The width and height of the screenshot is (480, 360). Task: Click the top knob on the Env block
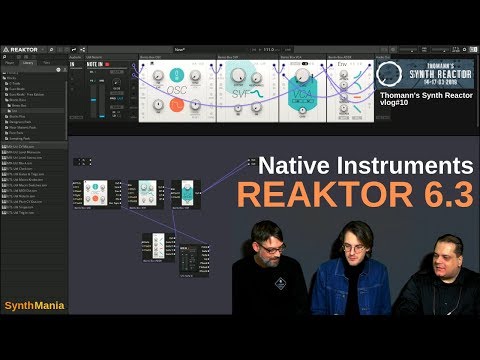[x=344, y=75]
